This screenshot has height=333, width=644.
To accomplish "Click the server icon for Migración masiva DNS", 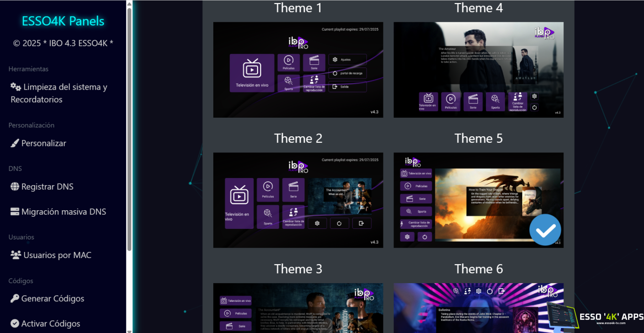I will [15, 212].
